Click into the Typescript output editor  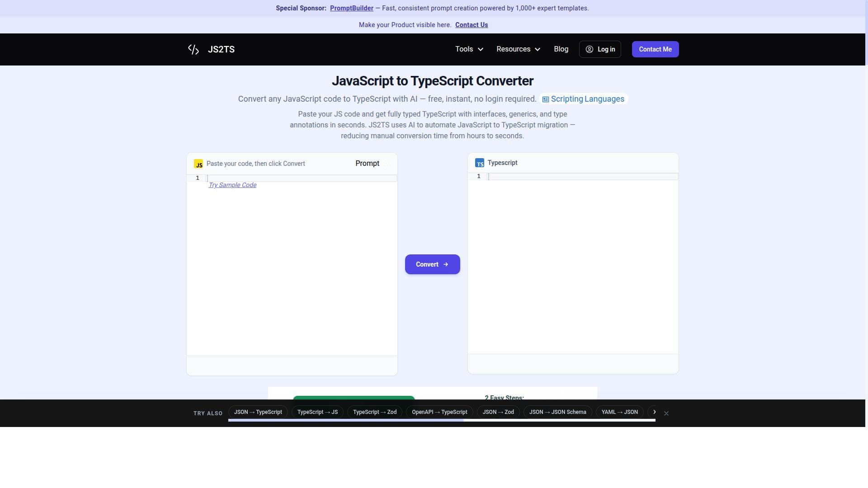(x=573, y=264)
